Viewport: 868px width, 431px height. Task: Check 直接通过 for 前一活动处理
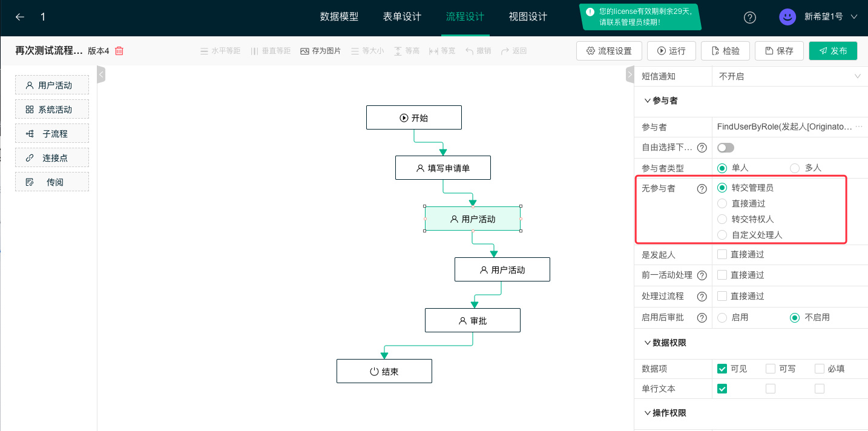722,275
